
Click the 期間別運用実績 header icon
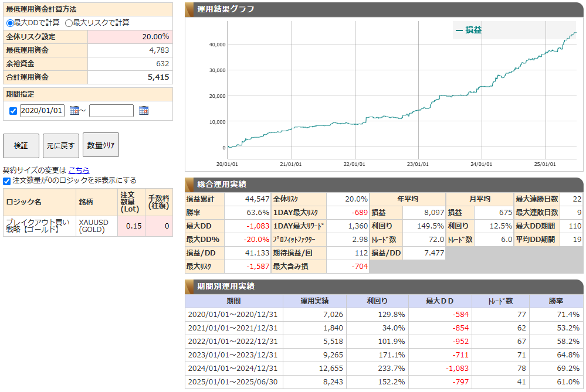pyautogui.click(x=191, y=287)
